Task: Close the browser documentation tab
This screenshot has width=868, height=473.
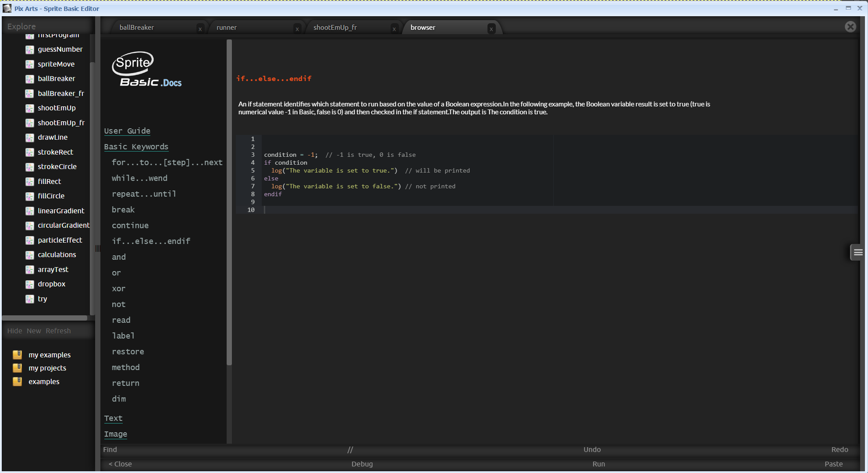Action: click(x=491, y=28)
